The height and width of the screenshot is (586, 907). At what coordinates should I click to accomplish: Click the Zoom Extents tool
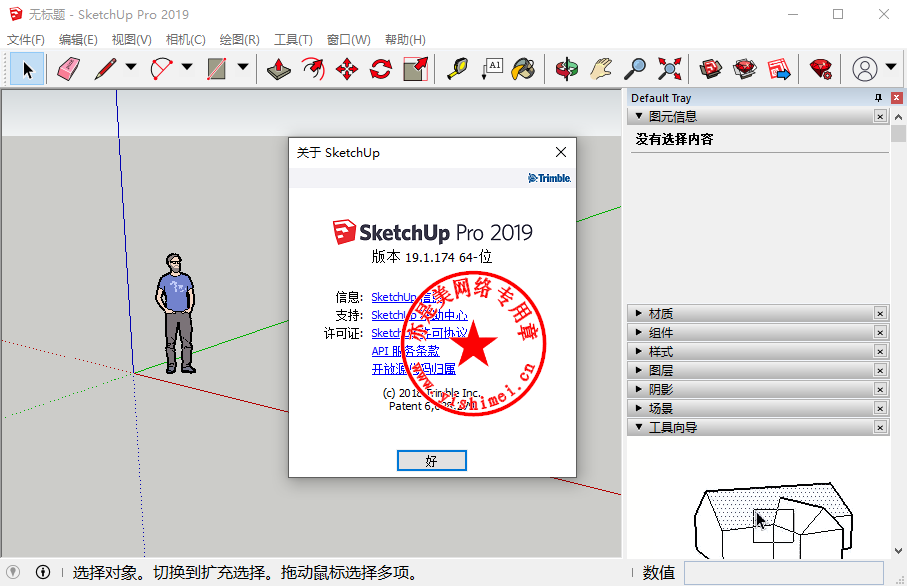point(669,69)
